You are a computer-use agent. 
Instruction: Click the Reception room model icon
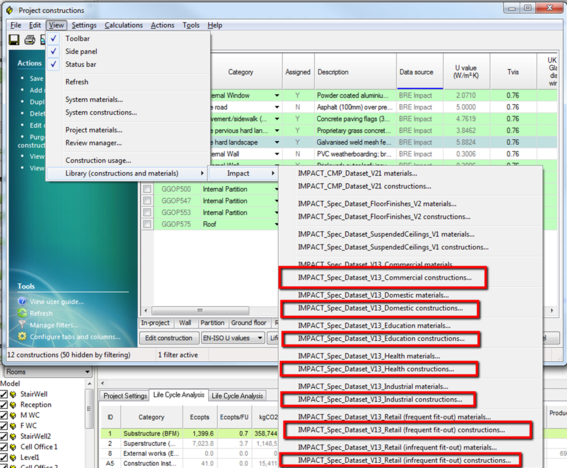(13, 405)
